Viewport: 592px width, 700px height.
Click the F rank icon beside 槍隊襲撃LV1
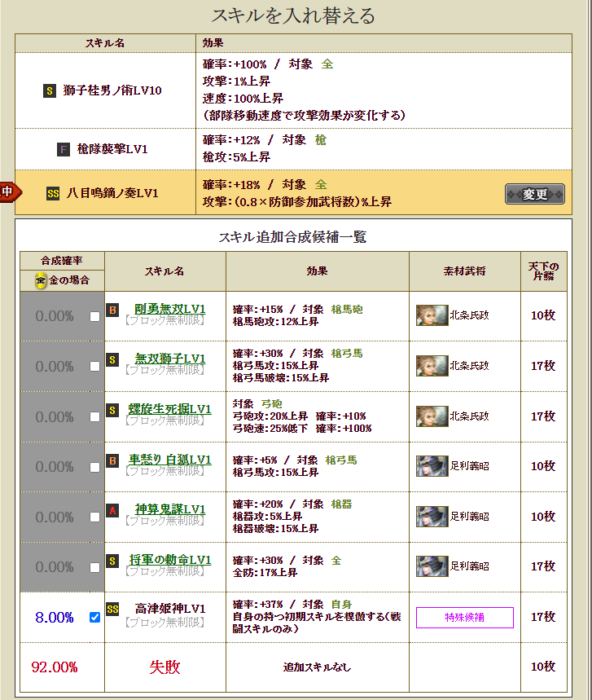click(64, 149)
